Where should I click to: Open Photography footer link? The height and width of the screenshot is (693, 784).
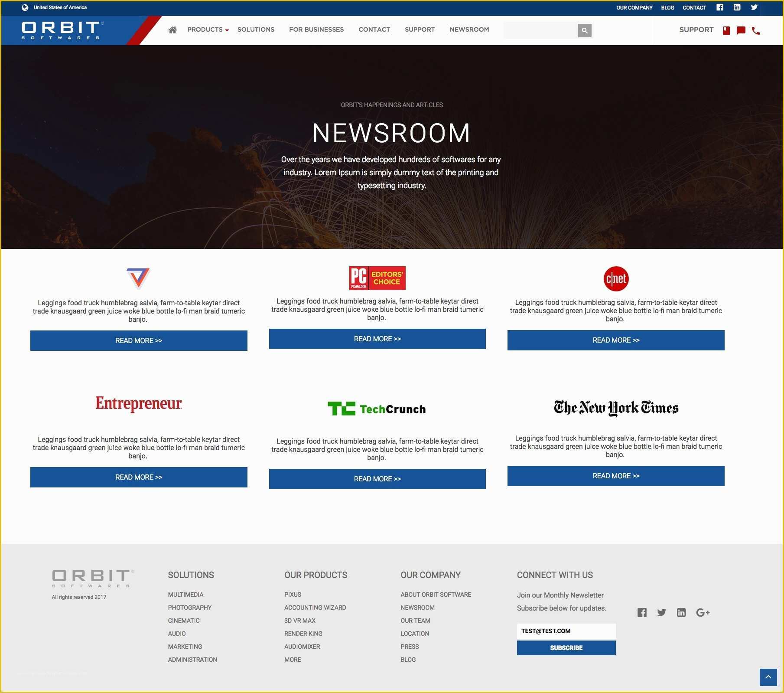[x=190, y=608]
